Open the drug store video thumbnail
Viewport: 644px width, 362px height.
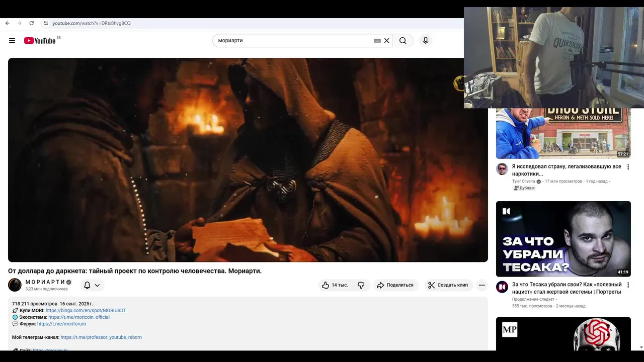coord(563,133)
